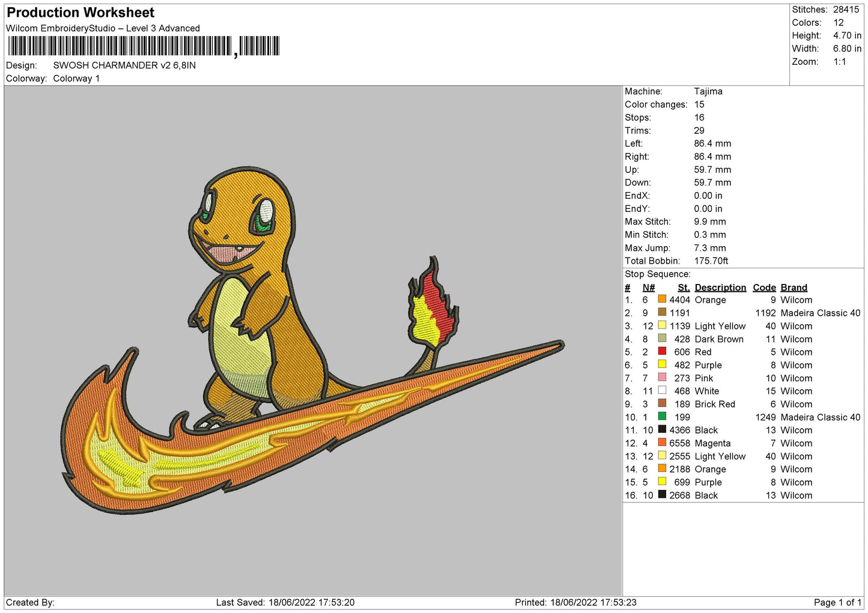
Task: Click the Page 1 of 1 indicator
Action: 837,602
